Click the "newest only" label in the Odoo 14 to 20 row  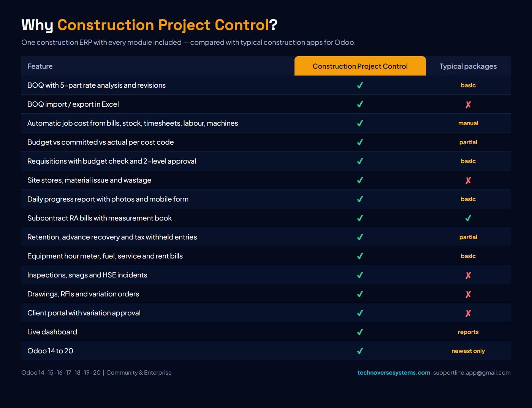(468, 351)
